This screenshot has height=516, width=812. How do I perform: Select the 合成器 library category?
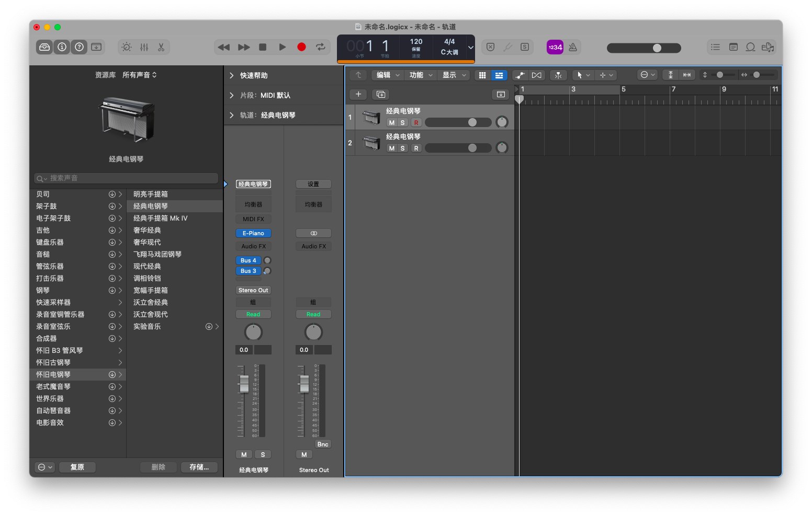coord(78,339)
